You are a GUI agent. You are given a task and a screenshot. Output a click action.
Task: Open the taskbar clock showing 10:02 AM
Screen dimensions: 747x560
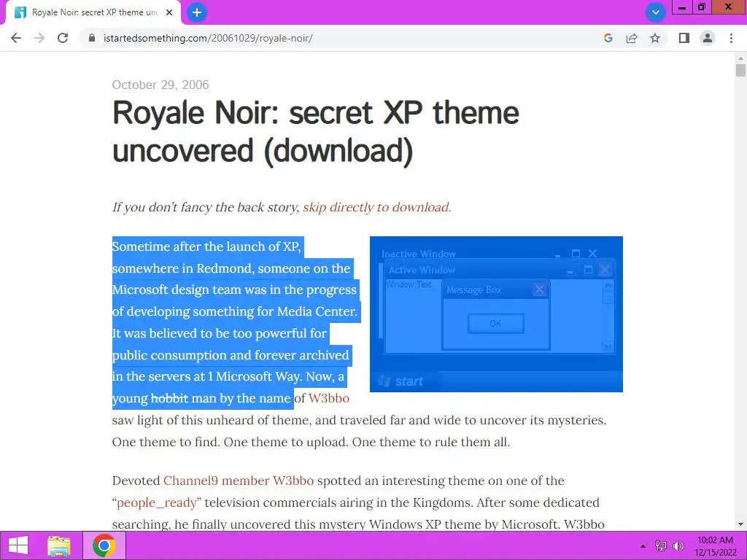pos(715,546)
